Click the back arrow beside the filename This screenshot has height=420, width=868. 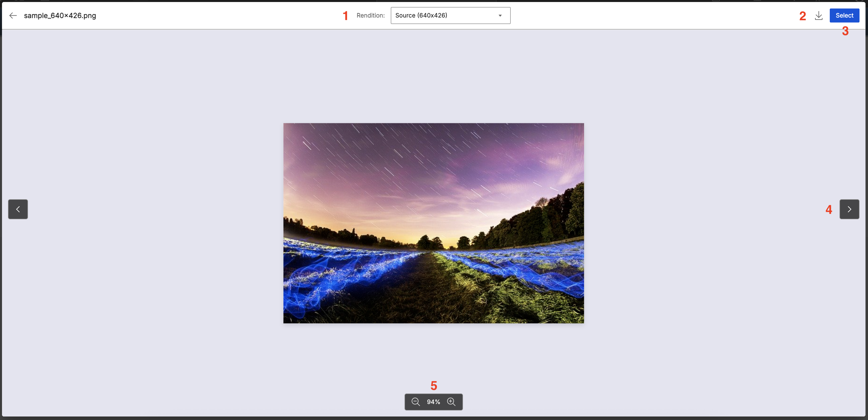click(13, 15)
